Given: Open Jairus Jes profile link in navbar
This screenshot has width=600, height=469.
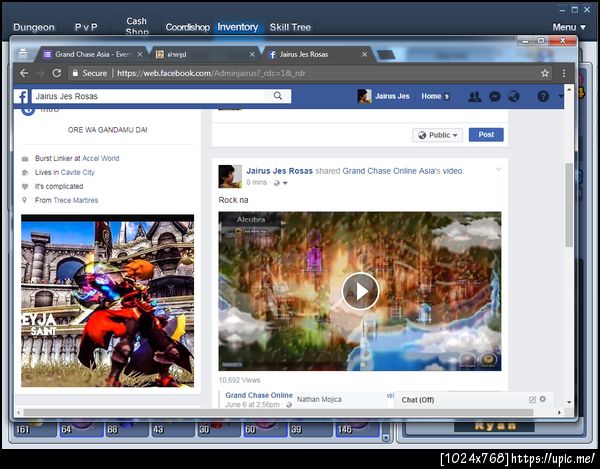Looking at the screenshot, I should (392, 96).
